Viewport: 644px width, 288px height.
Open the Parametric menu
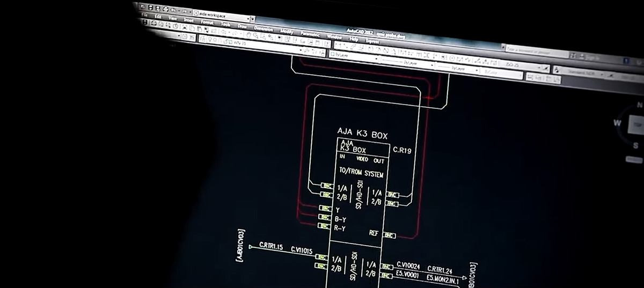coord(310,34)
